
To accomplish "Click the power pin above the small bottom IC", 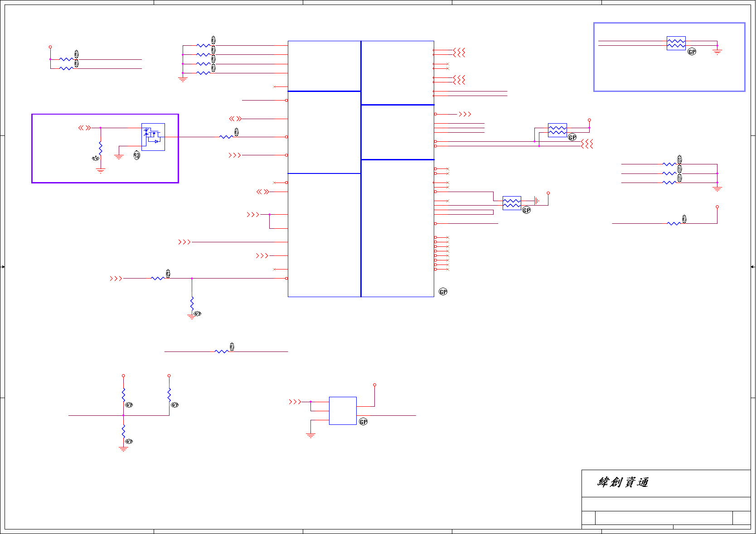I will click(374, 385).
